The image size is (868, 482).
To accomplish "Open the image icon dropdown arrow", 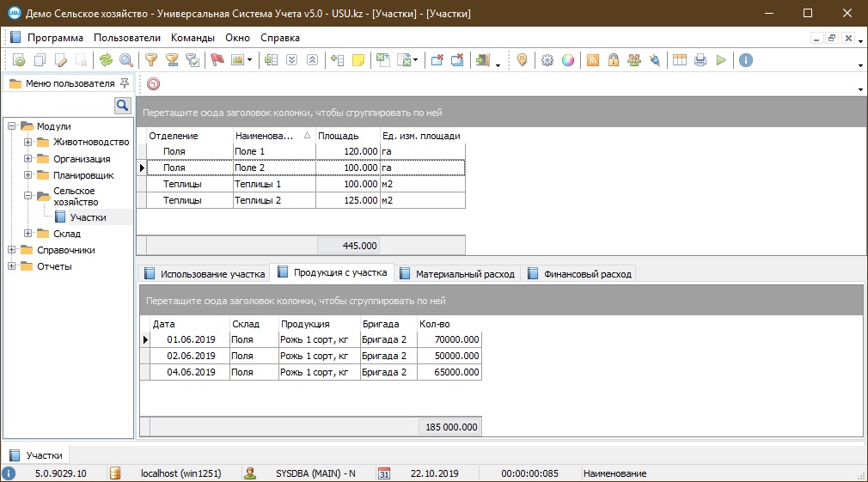I will [250, 61].
